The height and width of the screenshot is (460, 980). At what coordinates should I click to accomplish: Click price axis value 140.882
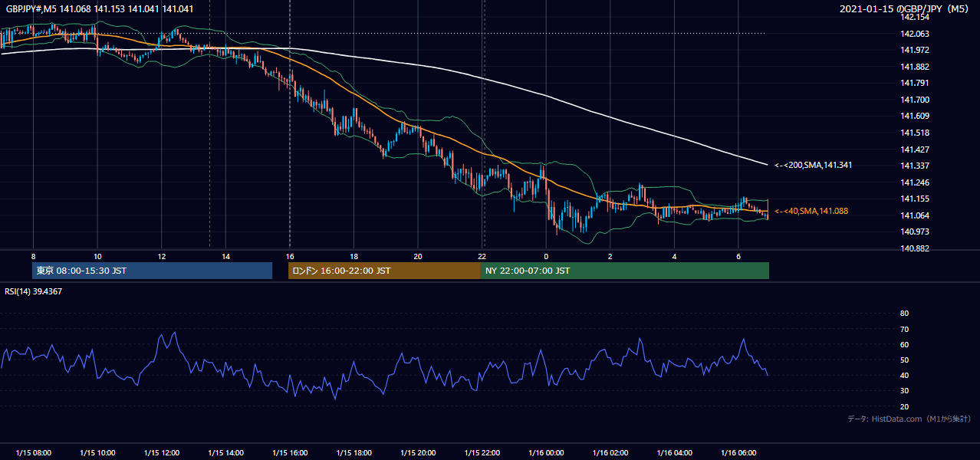[x=915, y=248]
